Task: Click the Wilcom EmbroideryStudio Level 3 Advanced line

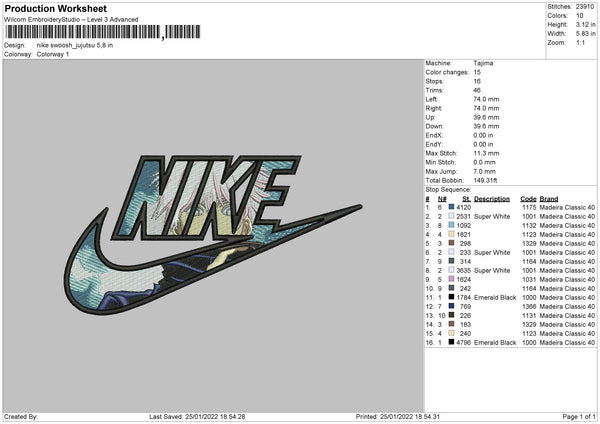Action: click(71, 20)
